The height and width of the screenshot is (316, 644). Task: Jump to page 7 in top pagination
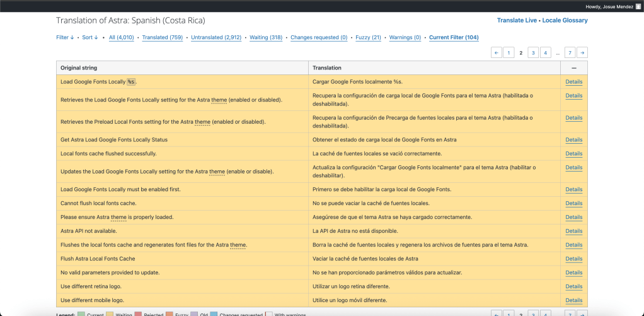569,52
